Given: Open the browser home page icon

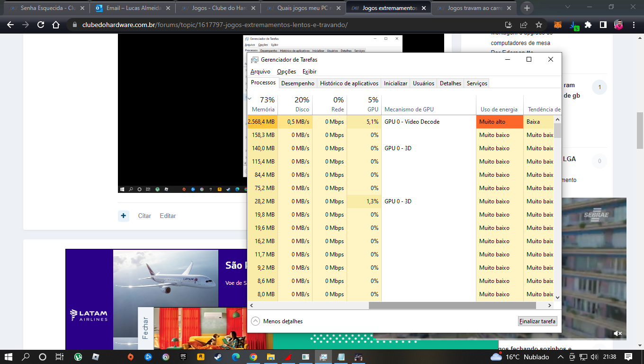Looking at the screenshot, I should point(56,25).
